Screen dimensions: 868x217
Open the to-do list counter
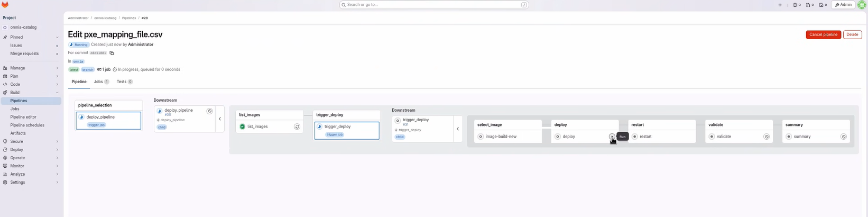823,5
